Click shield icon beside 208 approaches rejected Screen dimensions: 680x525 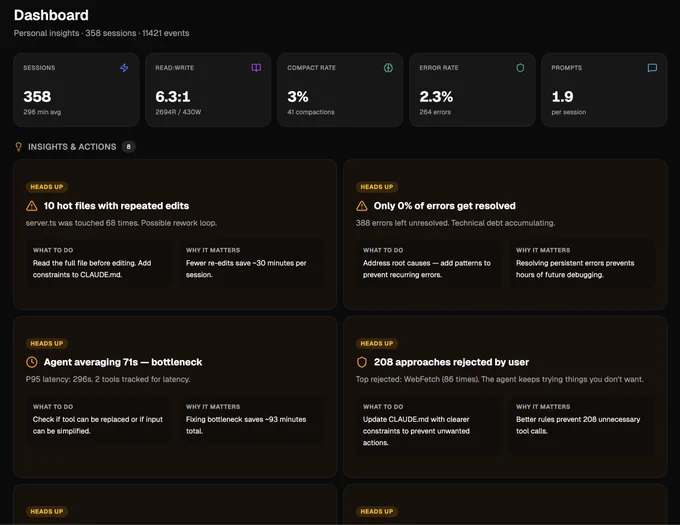click(x=362, y=362)
